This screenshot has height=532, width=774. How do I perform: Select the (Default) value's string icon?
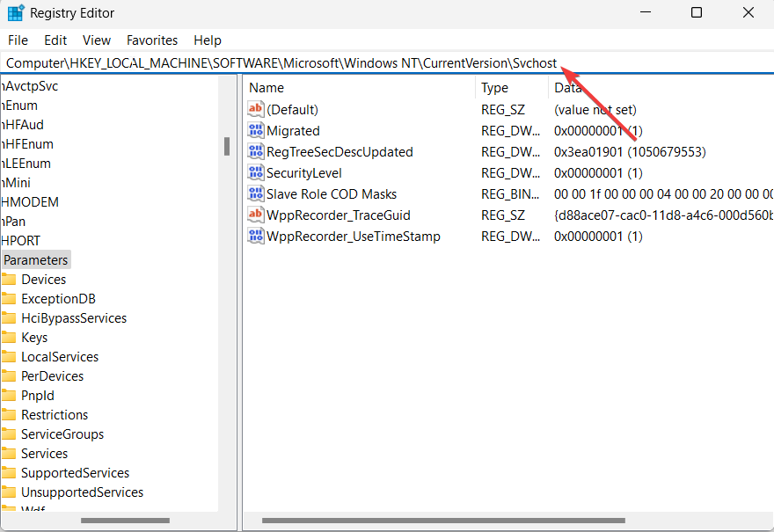256,109
